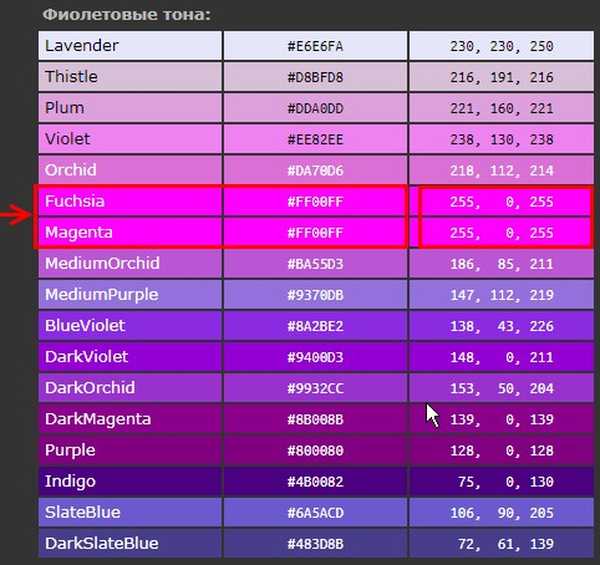
Task: Click the Lavender color name cell
Action: pyautogui.click(x=130, y=46)
